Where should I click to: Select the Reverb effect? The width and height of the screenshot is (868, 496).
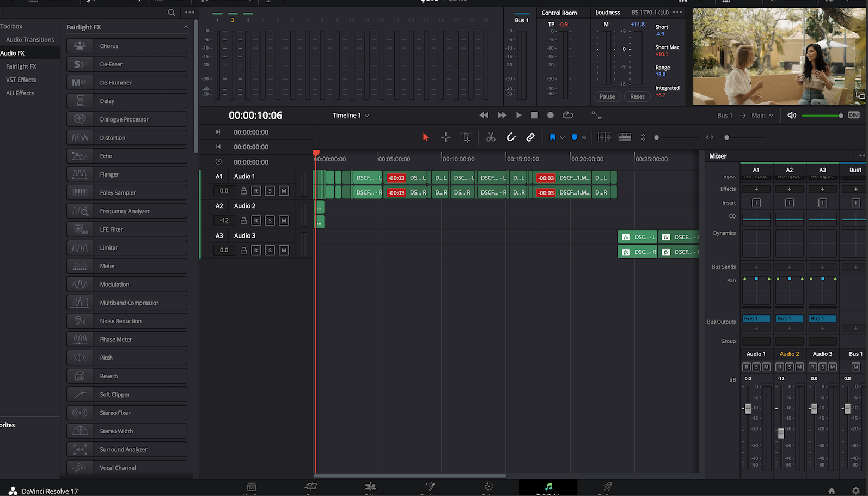127,376
